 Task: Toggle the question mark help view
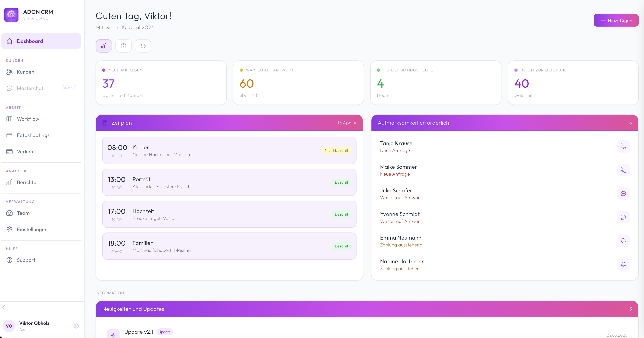tap(123, 45)
